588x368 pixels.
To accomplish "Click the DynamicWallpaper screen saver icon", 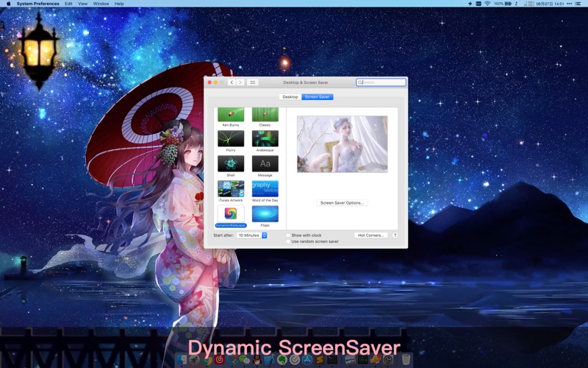I will [x=231, y=213].
